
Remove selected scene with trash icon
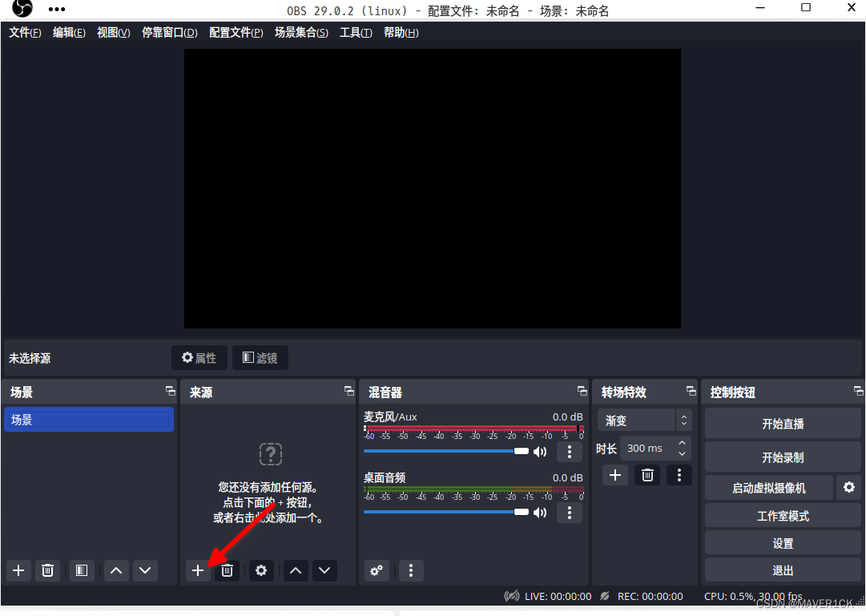point(47,570)
